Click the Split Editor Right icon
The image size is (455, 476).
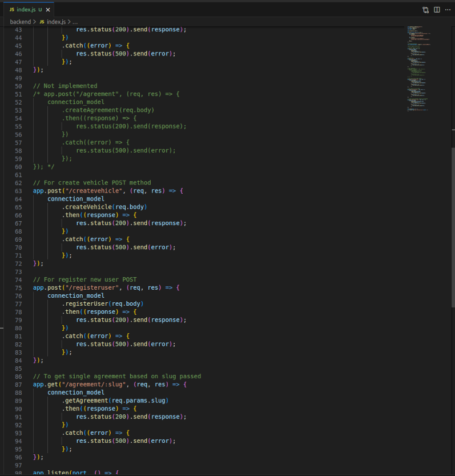click(437, 10)
